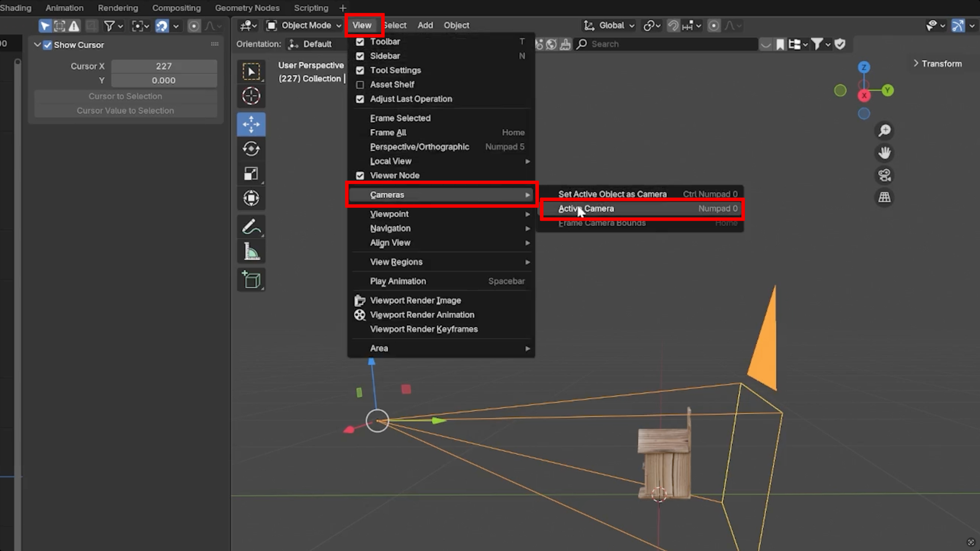980x551 pixels.
Task: Activate the Measure tool
Action: coord(251,251)
